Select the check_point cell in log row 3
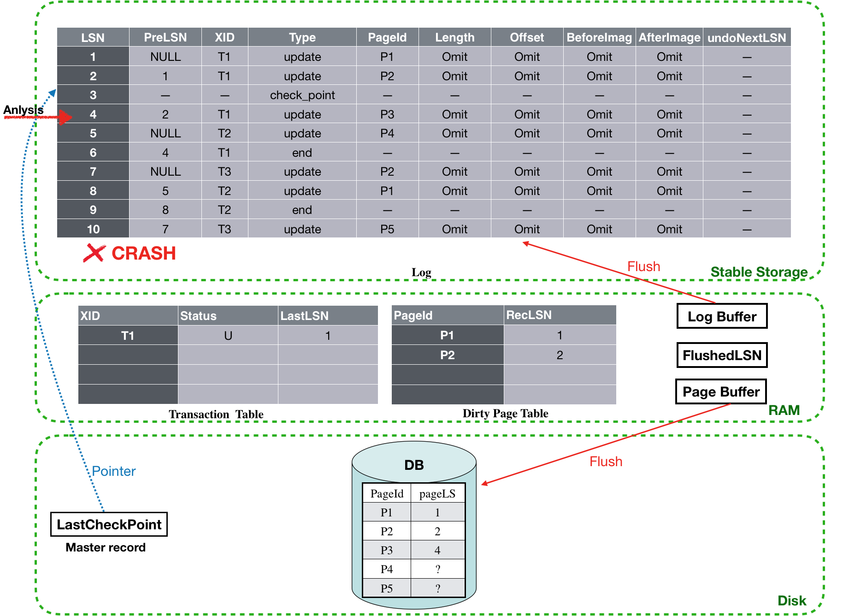 (x=302, y=95)
